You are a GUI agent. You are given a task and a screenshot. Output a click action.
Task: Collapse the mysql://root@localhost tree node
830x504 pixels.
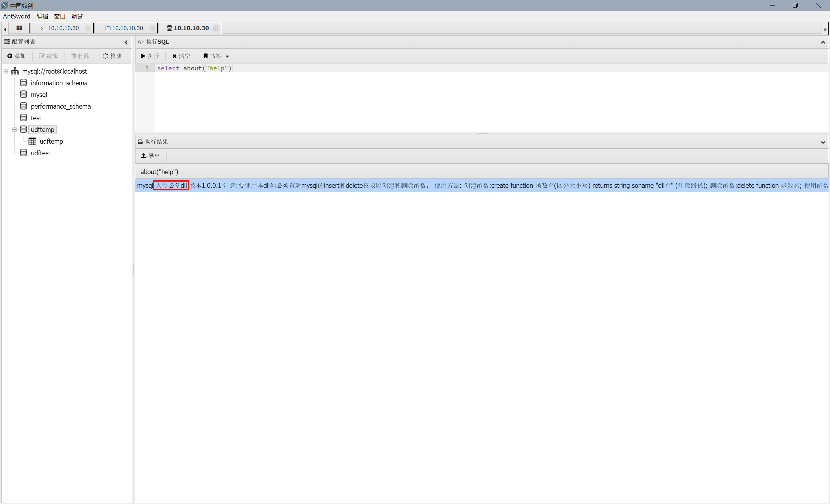pyautogui.click(x=6, y=71)
